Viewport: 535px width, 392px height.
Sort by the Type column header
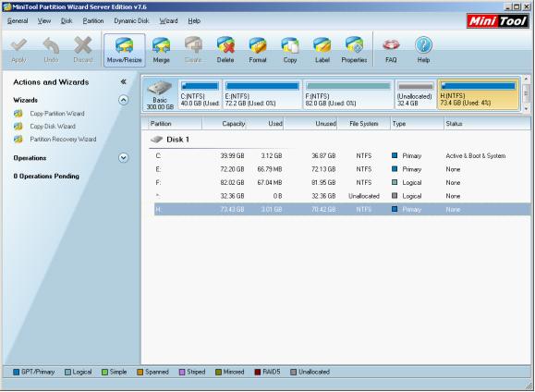tap(417, 124)
